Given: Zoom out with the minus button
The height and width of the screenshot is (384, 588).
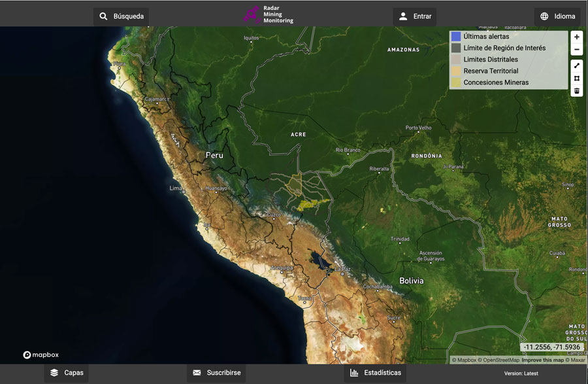Looking at the screenshot, I should coord(576,50).
